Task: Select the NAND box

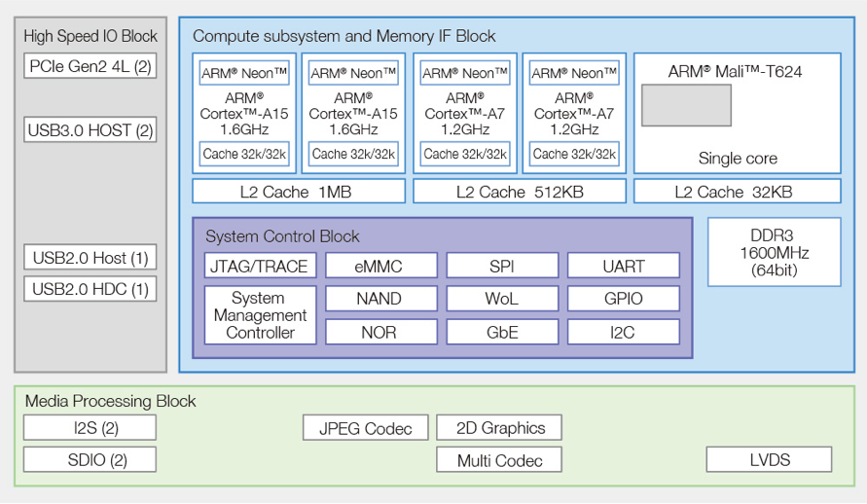Action: (x=381, y=299)
